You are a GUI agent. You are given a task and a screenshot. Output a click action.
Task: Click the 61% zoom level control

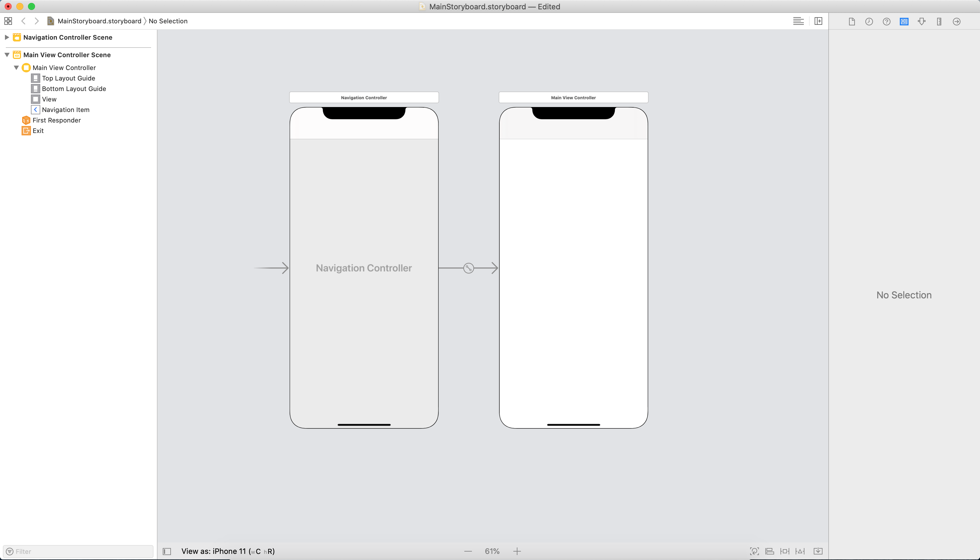pos(492,551)
